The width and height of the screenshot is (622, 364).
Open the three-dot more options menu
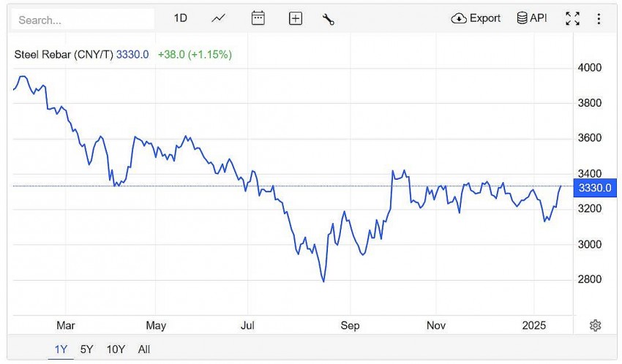(x=599, y=19)
